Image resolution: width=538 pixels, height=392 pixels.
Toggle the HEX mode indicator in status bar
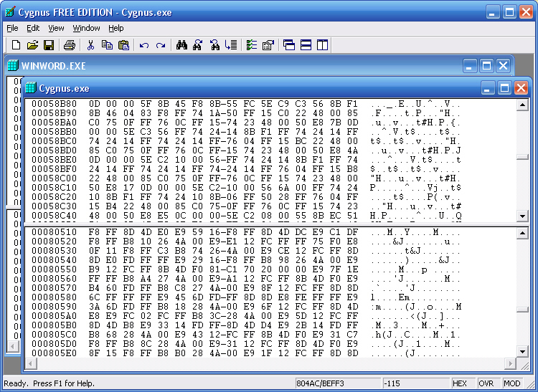(x=460, y=383)
